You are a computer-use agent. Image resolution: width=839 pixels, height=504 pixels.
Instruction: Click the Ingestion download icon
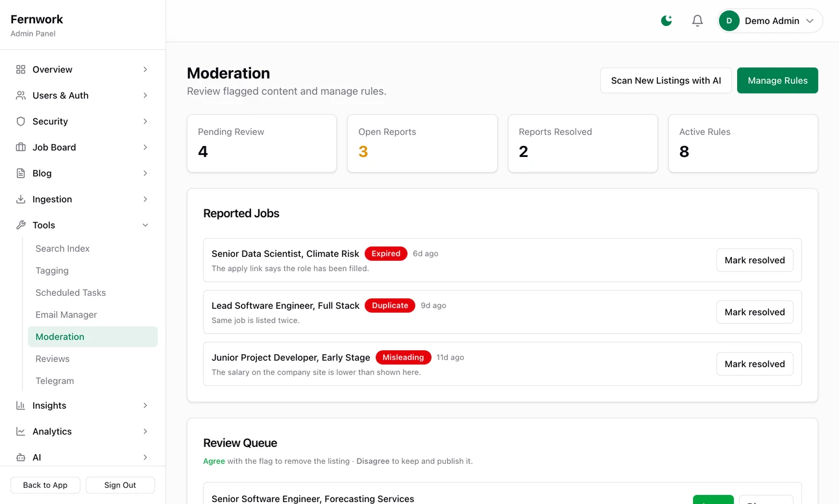[x=21, y=199]
